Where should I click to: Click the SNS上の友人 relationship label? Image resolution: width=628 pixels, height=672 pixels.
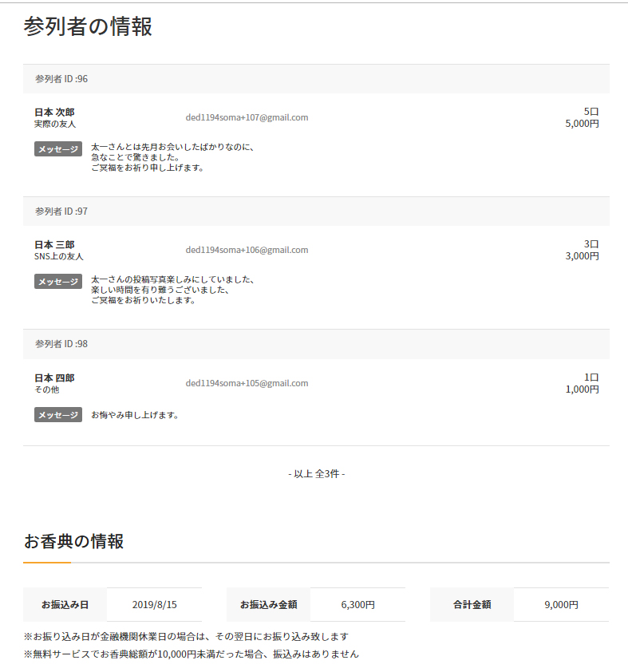pyautogui.click(x=59, y=256)
